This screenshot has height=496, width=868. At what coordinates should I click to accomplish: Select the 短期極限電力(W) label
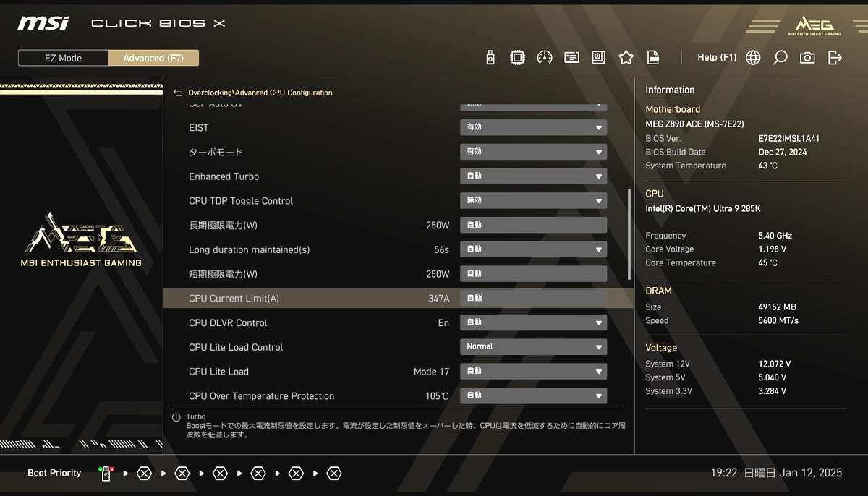tap(224, 275)
